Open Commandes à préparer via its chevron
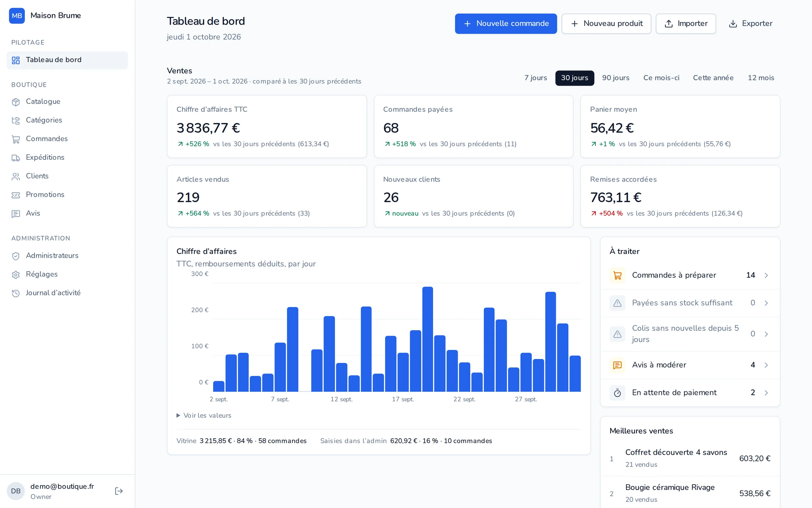 766,275
